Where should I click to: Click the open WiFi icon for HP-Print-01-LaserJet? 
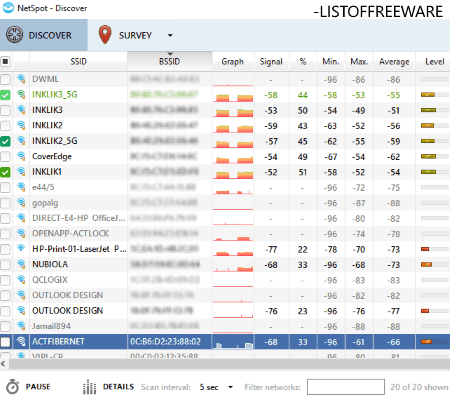click(x=21, y=248)
